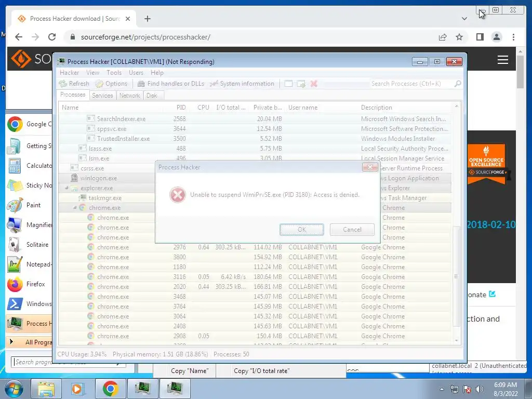Click the chrome.exe icon for PID 3116
This screenshot has width=532, height=399.
pyautogui.click(x=90, y=276)
